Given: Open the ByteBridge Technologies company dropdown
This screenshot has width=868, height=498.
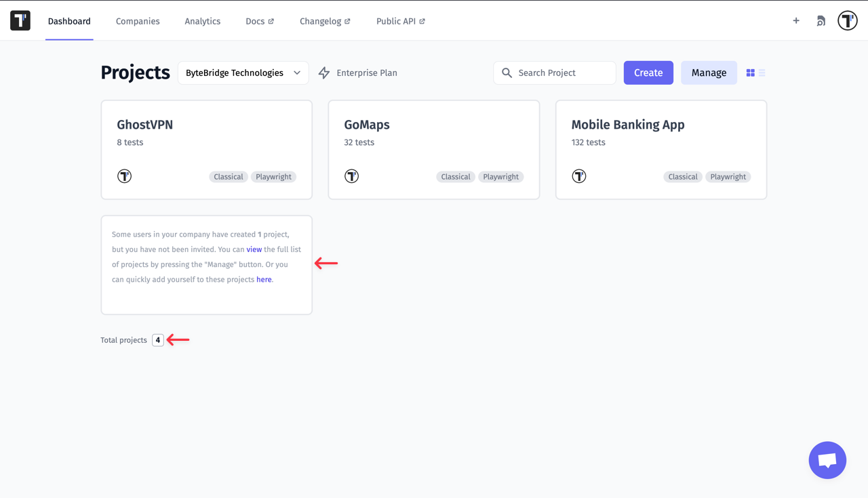Looking at the screenshot, I should tap(243, 72).
